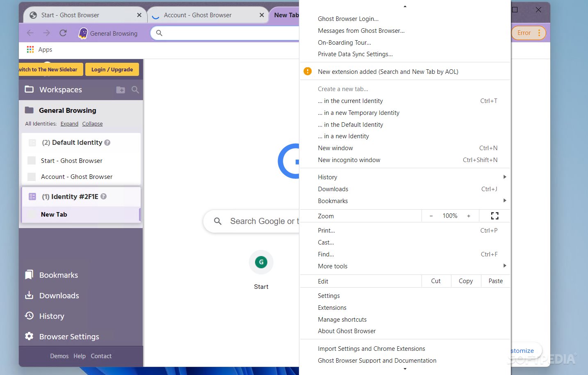Click the Identity #2F1E help question icon
This screenshot has height=375, width=588.
coord(104,197)
